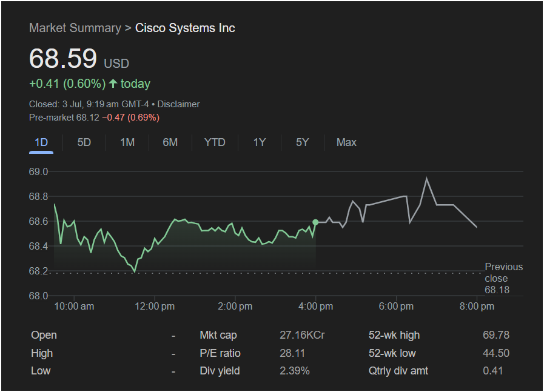The width and height of the screenshot is (544, 392).
Task: Click the Mkt cap value 27.16KCr
Action: [x=302, y=335]
